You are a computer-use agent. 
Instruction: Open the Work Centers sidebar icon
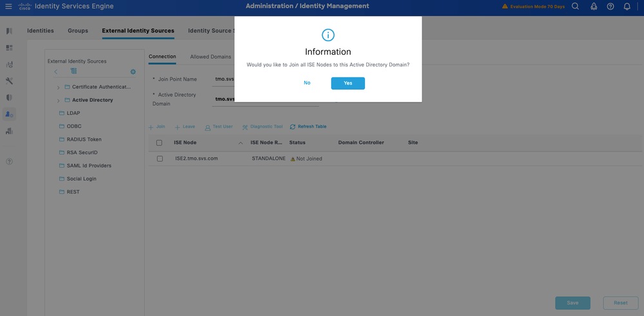point(9,131)
